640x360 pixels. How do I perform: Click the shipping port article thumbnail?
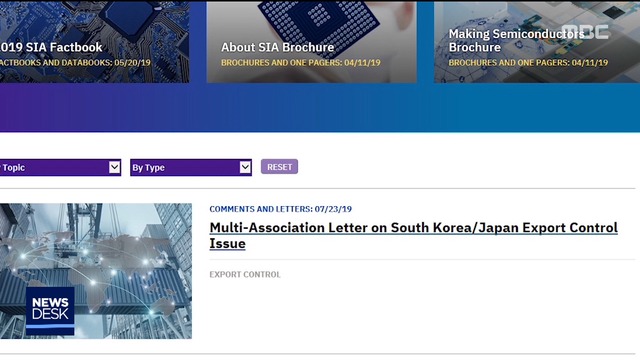point(96,271)
